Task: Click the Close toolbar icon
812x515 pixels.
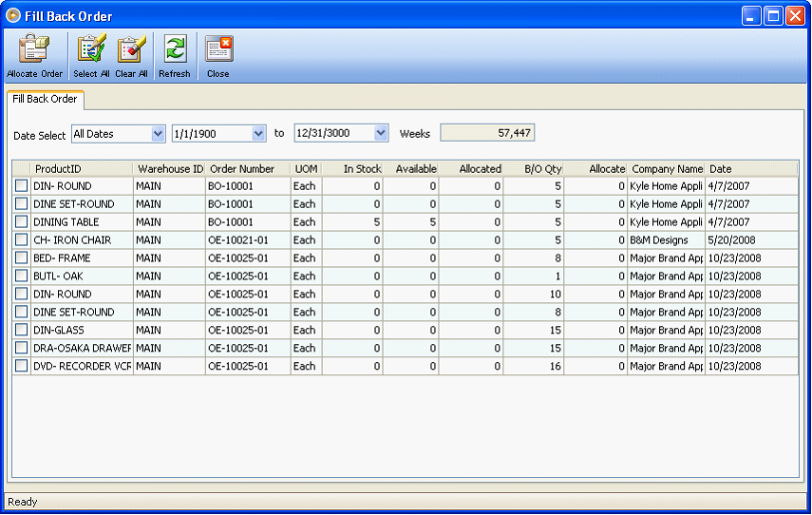Action: point(218,56)
